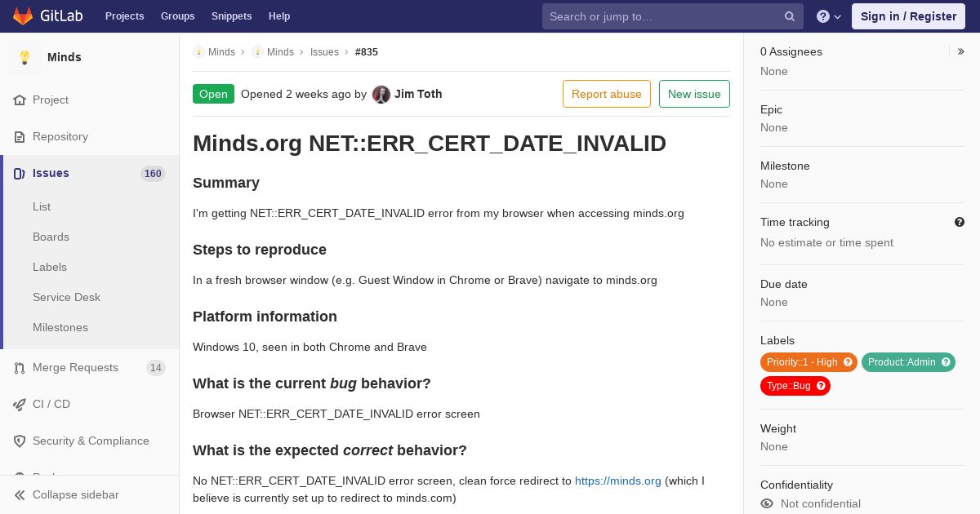Open the Project sidebar item
Screen dimensions: 980x514
click(90, 100)
